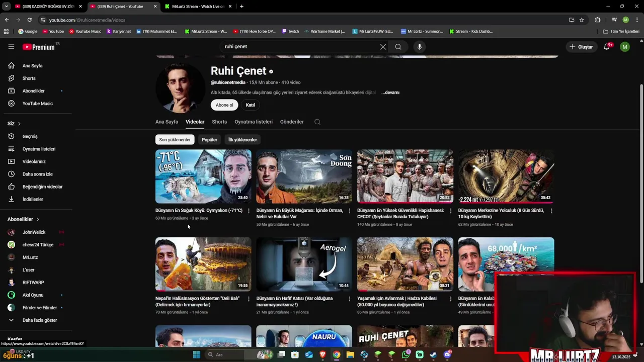Go back with browser back arrow
Viewport: 644px width, 362px height.
7,20
